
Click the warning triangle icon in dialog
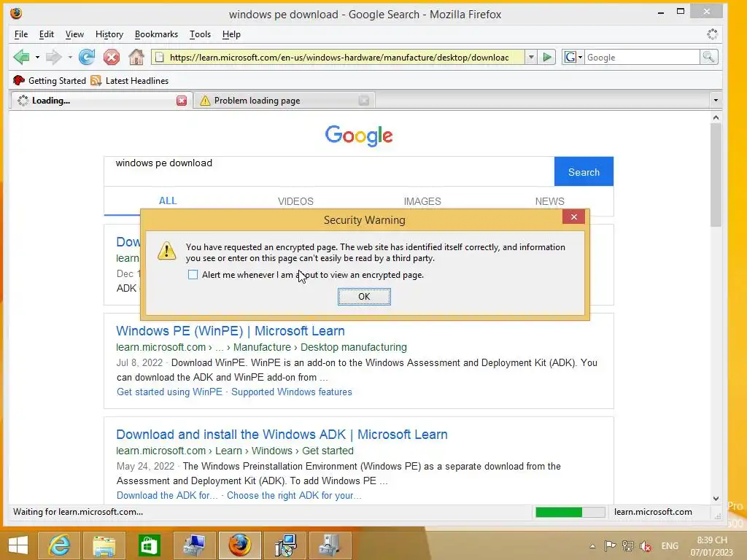tap(167, 251)
